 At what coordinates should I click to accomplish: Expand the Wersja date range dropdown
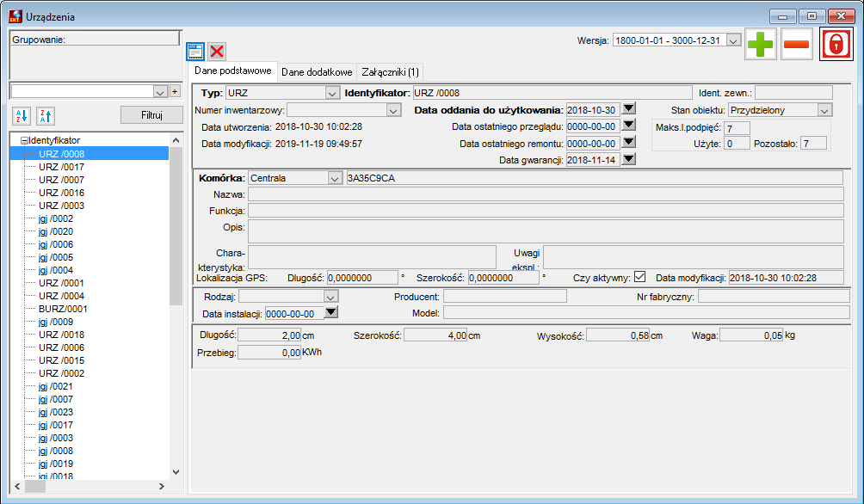pyautogui.click(x=733, y=40)
